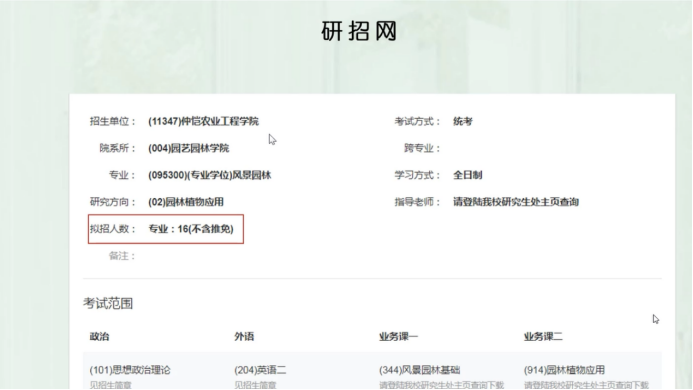
Task: Click download note under 风景园林基础
Action: coord(442,385)
